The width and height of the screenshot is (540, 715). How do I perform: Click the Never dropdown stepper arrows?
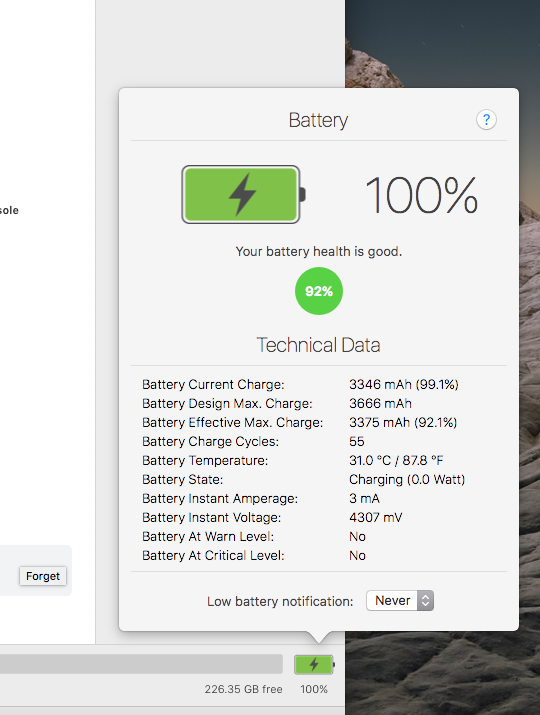[x=425, y=601]
